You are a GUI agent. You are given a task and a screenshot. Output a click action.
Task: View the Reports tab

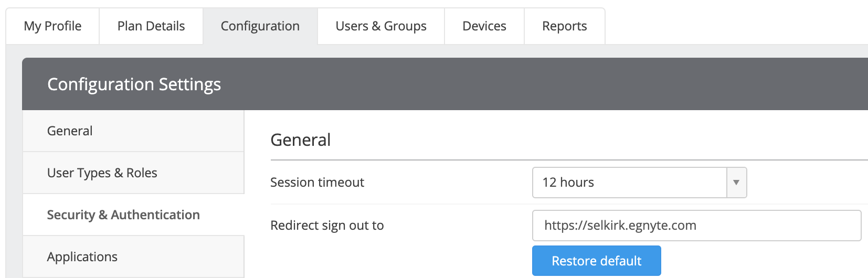[x=565, y=26]
